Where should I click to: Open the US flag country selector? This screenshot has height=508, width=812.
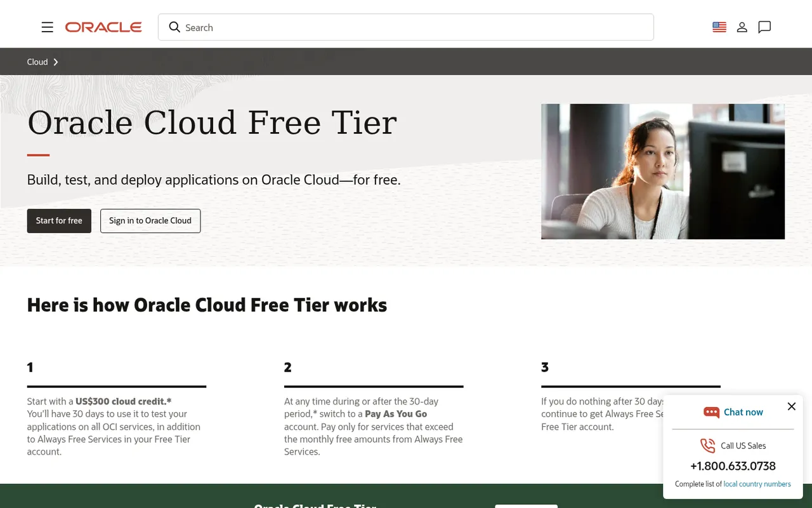[719, 27]
